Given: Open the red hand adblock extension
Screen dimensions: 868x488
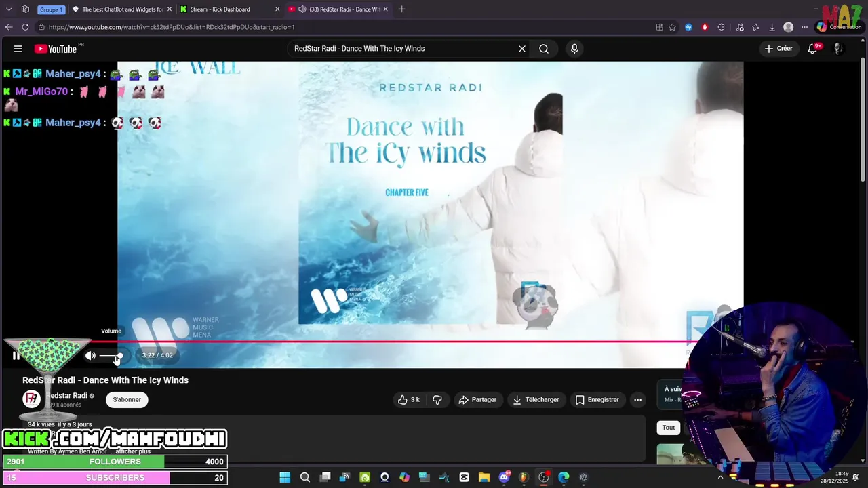Looking at the screenshot, I should pyautogui.click(x=705, y=27).
